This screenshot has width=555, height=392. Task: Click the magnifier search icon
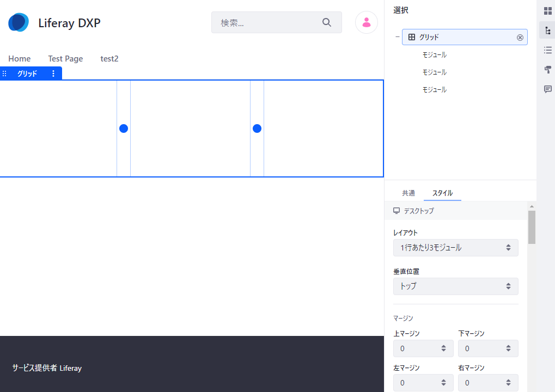(x=327, y=22)
